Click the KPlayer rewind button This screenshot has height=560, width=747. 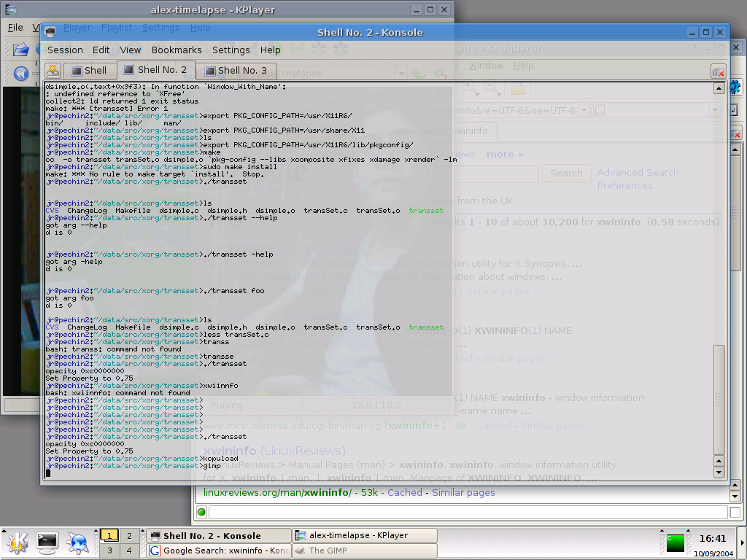[21, 74]
